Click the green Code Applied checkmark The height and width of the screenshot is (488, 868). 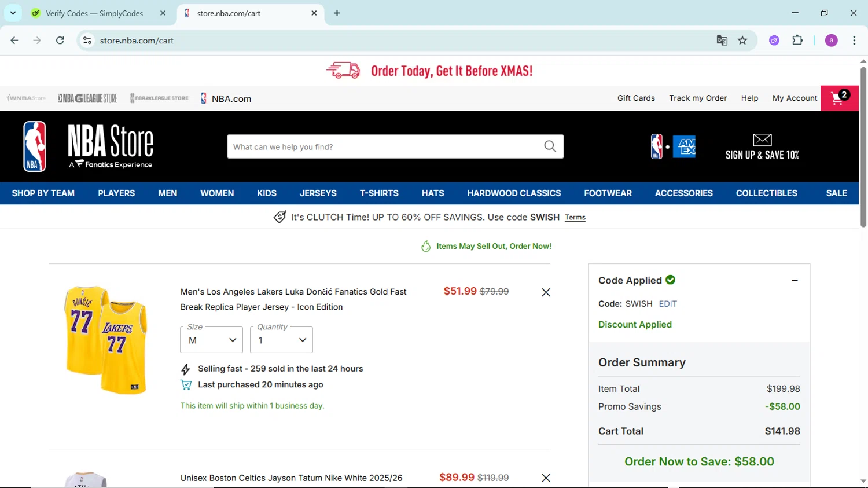coord(671,280)
